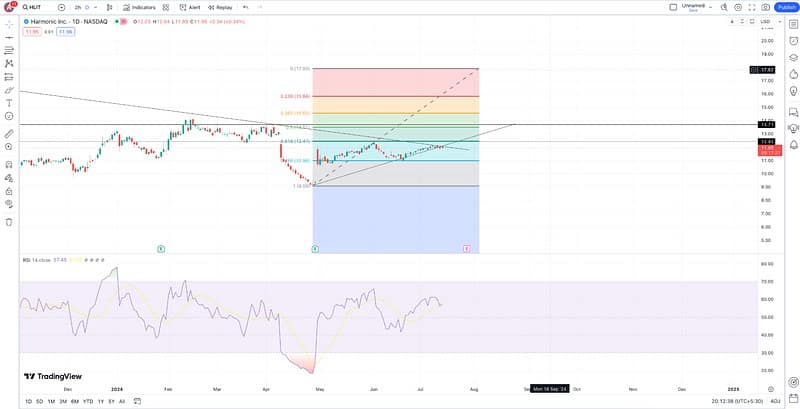Click the red sell price 11.95 button

coord(33,32)
